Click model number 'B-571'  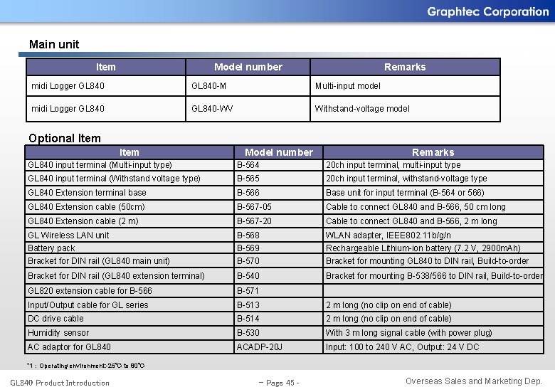[248, 291]
